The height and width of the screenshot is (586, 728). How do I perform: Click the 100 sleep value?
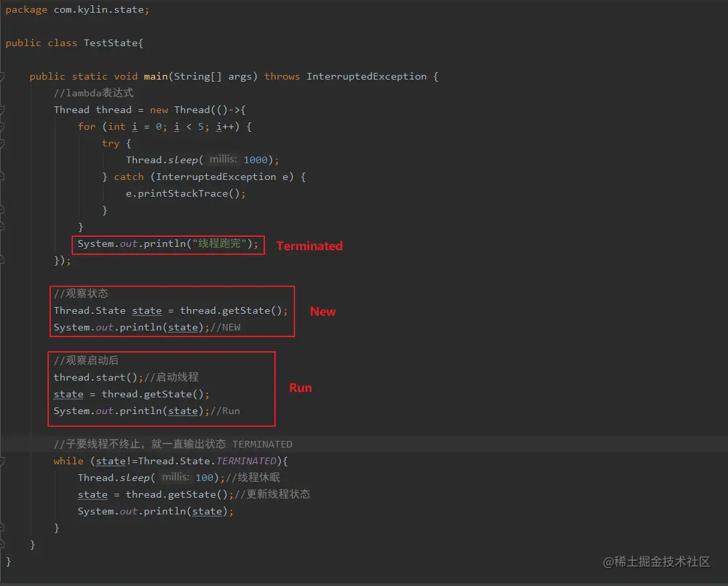(x=204, y=478)
